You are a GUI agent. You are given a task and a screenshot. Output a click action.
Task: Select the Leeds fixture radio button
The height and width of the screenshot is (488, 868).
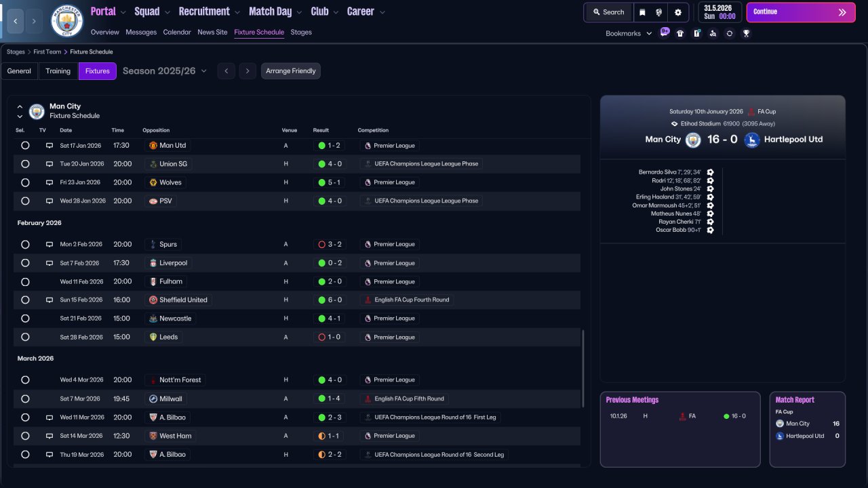point(25,338)
